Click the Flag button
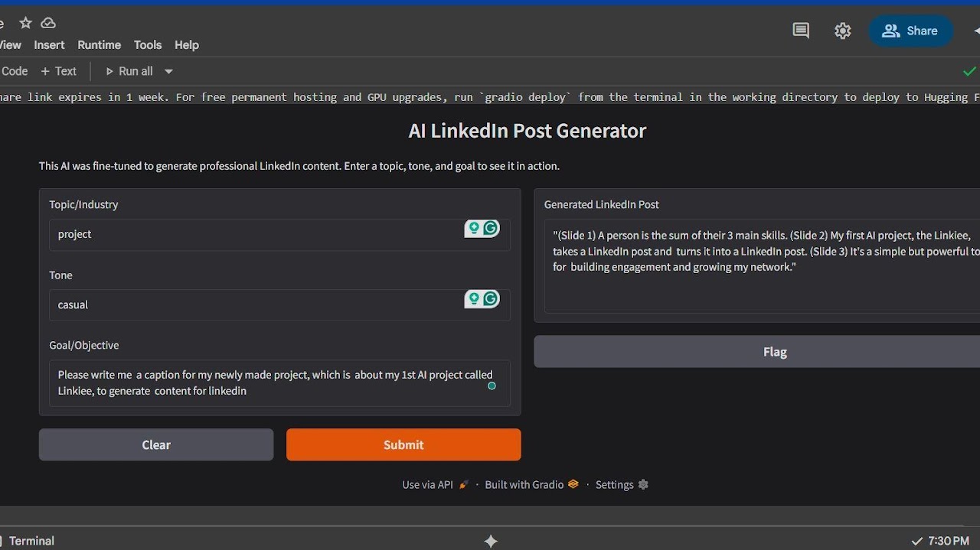The height and width of the screenshot is (550, 980). point(775,352)
